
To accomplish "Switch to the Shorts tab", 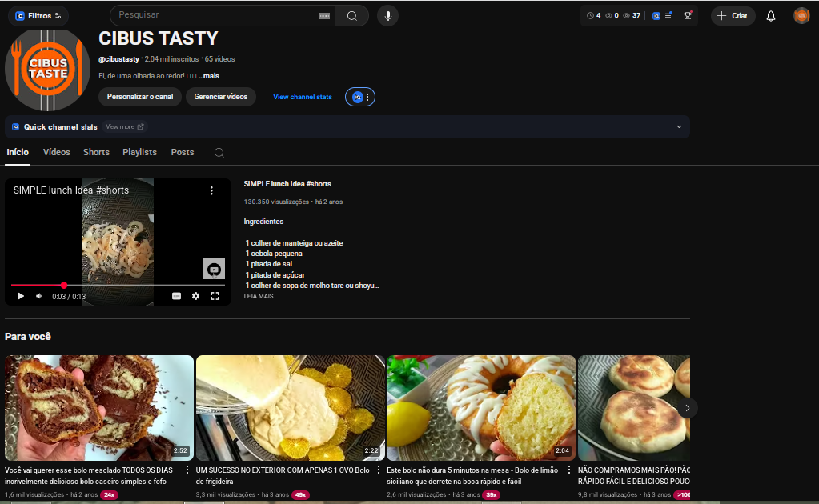I will pos(96,152).
